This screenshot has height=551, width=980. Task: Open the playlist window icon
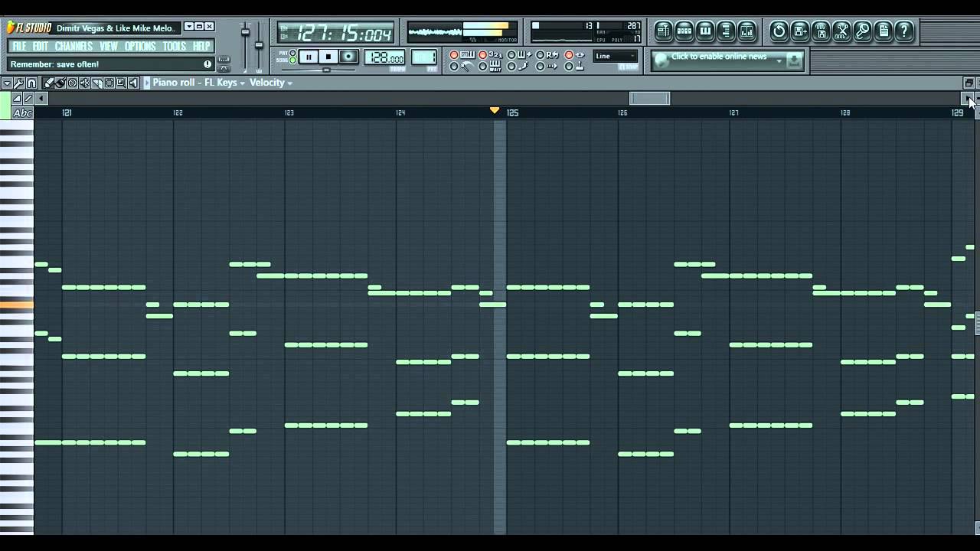664,31
